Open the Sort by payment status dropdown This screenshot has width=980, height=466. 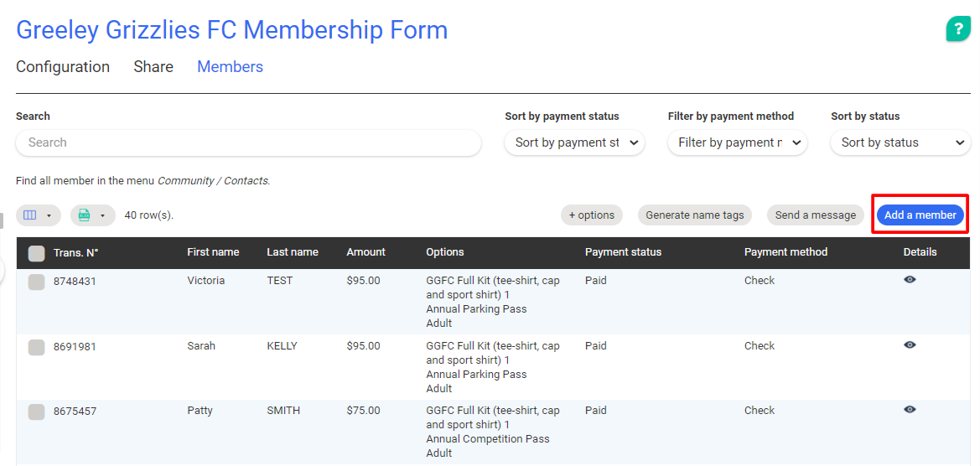(574, 142)
